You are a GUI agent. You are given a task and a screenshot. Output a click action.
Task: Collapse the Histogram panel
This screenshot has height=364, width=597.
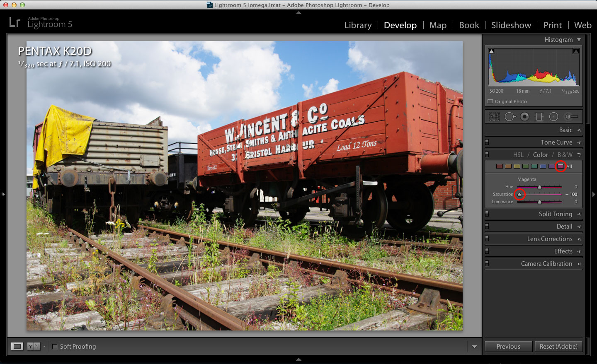tap(579, 40)
